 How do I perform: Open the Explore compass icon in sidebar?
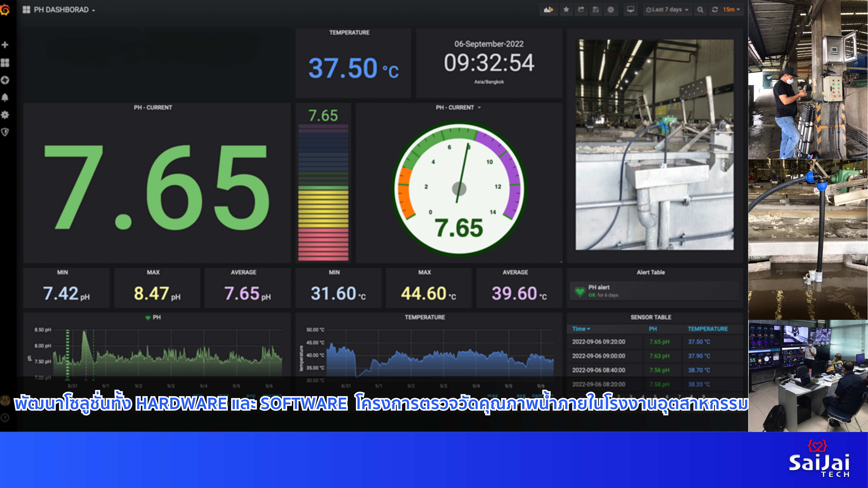(x=5, y=80)
